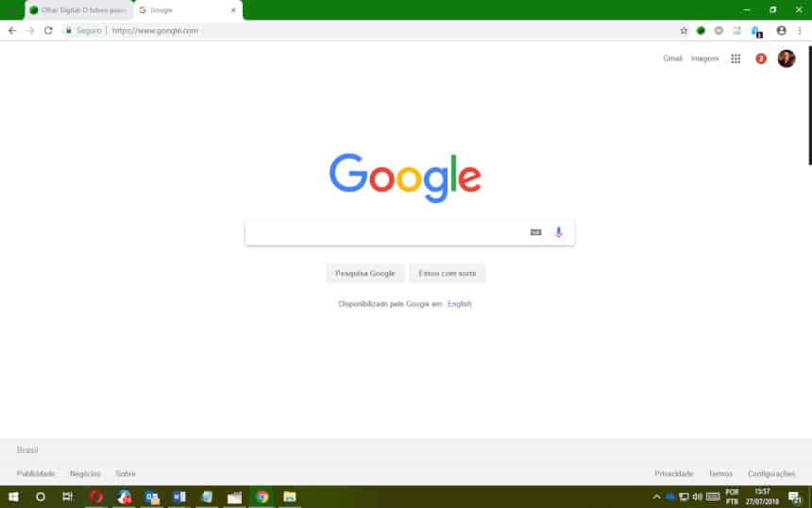Open the Windows Action Center notifications
This screenshot has width=812, height=508.
[x=795, y=497]
